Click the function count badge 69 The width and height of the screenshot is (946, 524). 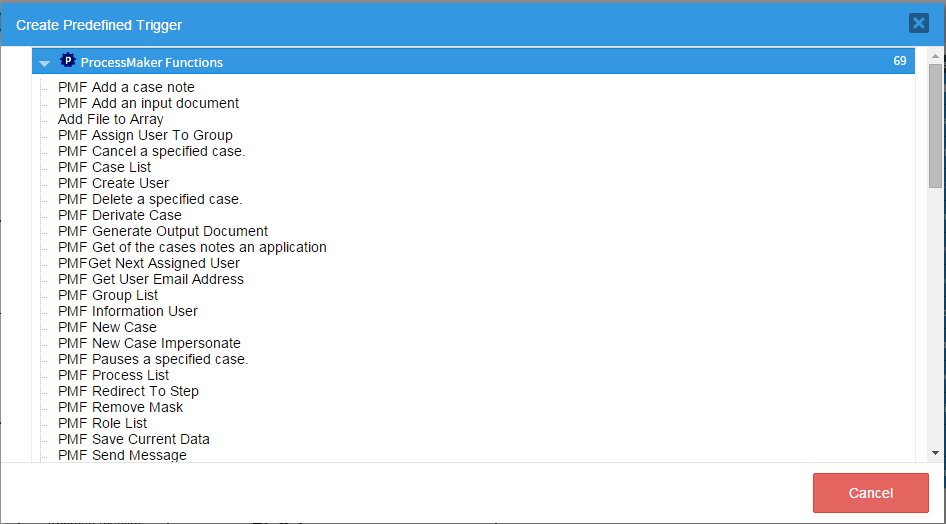899,61
